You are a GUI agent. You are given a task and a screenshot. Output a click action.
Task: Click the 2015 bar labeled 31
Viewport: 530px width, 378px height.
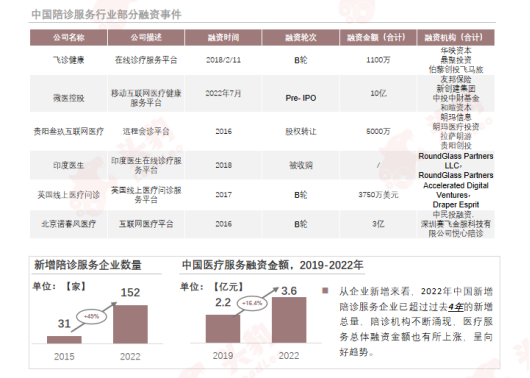[64, 340]
